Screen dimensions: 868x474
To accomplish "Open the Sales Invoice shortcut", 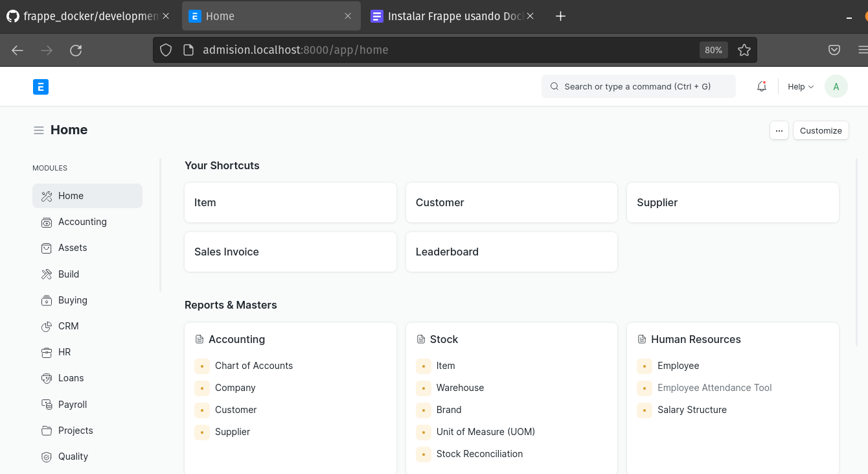I will coord(290,252).
